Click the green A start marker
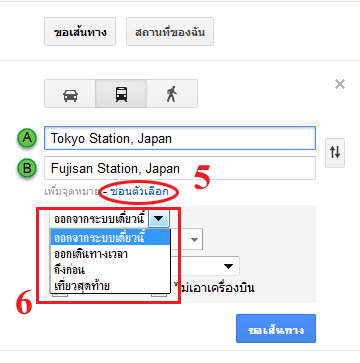 point(27,138)
